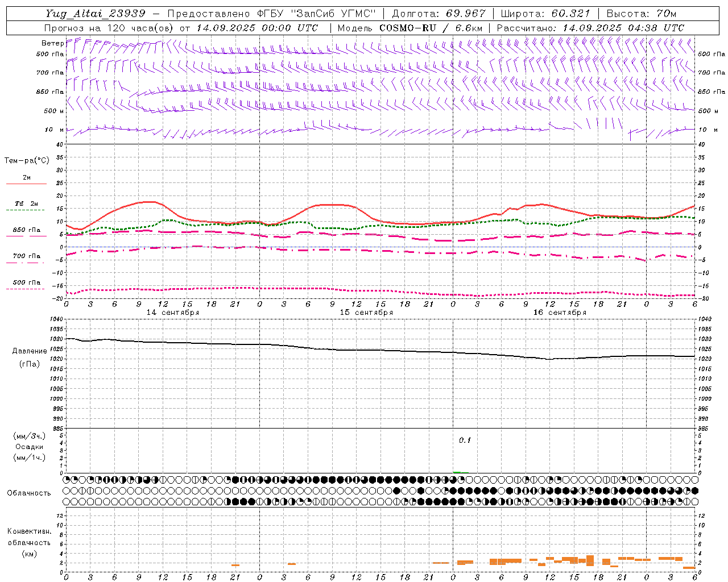
Task: Click the green dashed line sample under Td 2м
Action: pyautogui.click(x=26, y=210)
